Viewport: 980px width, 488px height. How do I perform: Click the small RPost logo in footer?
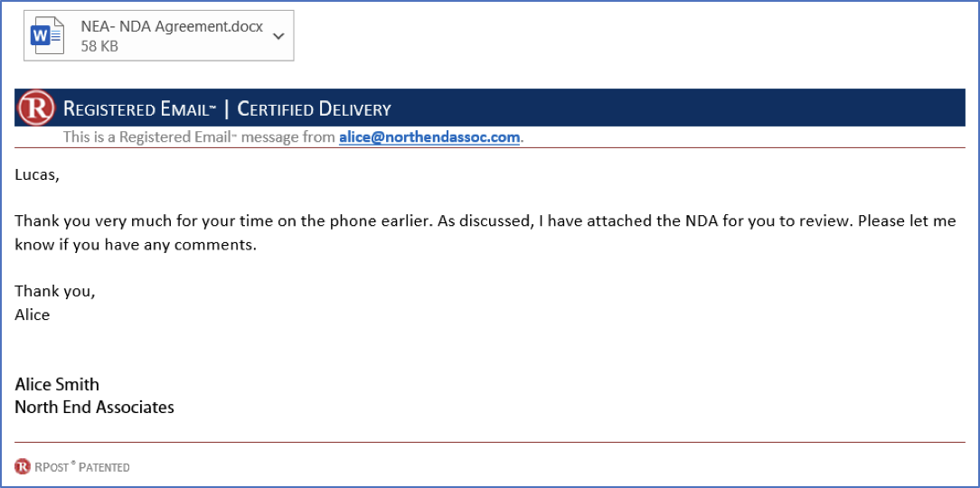click(x=22, y=466)
